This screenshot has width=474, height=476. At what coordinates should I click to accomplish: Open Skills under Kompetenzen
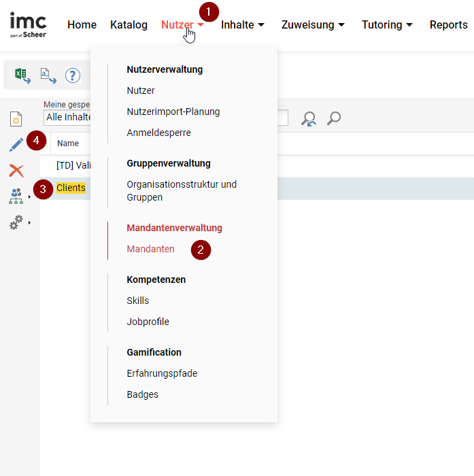click(137, 301)
